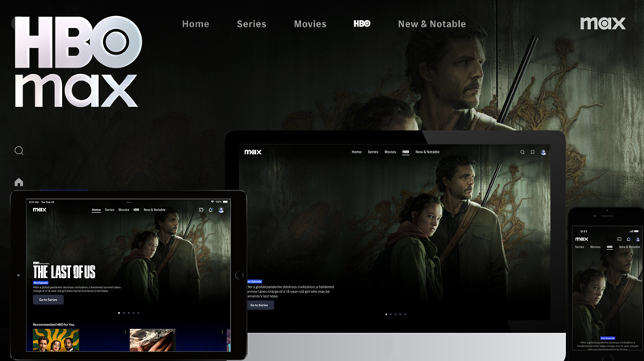Tap the profile avatar on the tablet
Image resolution: width=644 pixels, height=361 pixels.
tap(221, 210)
